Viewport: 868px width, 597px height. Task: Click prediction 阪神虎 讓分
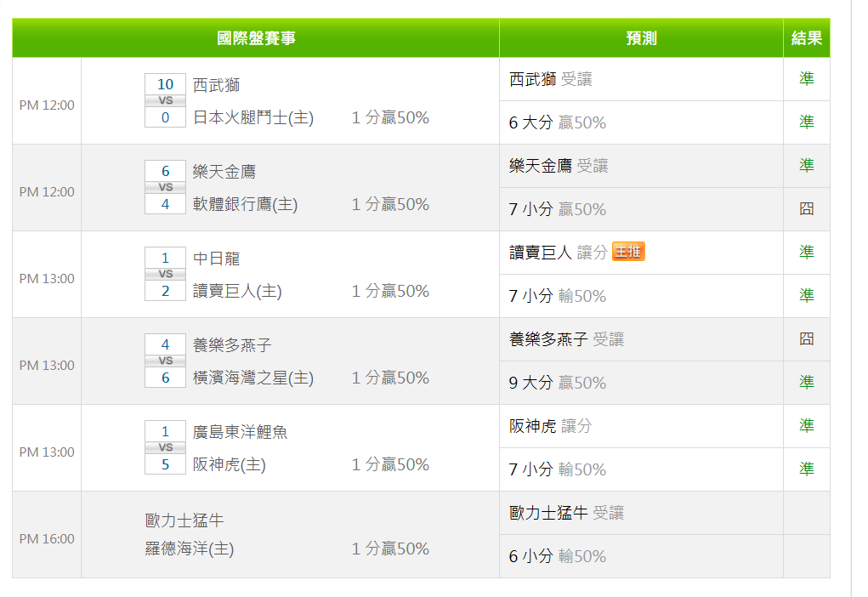(x=551, y=426)
